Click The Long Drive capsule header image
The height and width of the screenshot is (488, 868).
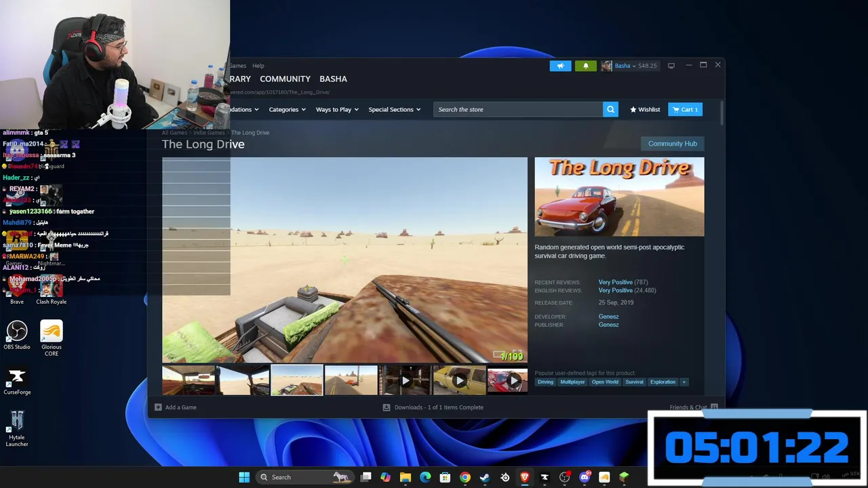pyautogui.click(x=619, y=197)
